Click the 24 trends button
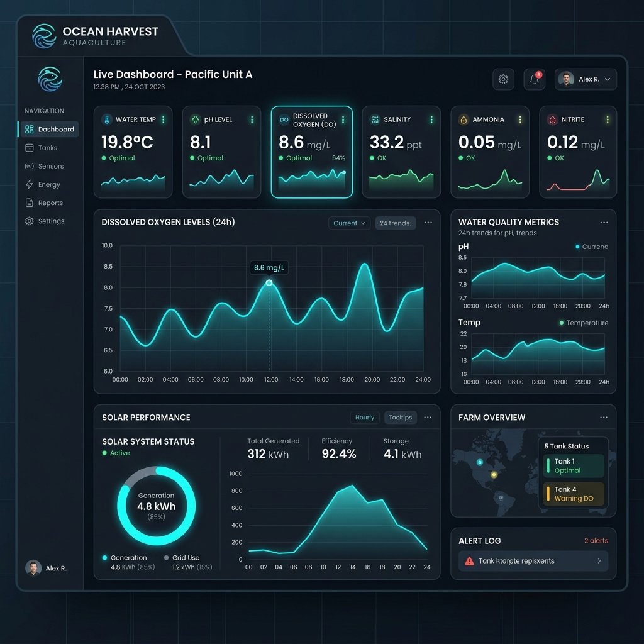The height and width of the screenshot is (644, 644). [396, 223]
